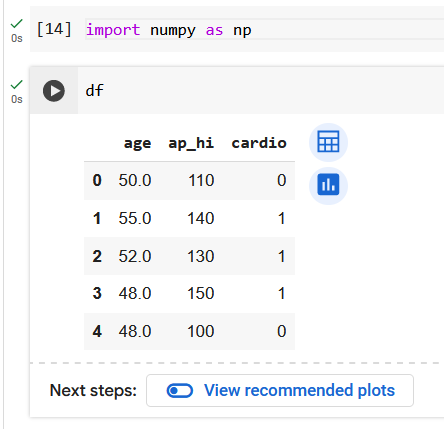Click row index 0 in table
The width and height of the screenshot is (444, 429).
tap(97, 180)
